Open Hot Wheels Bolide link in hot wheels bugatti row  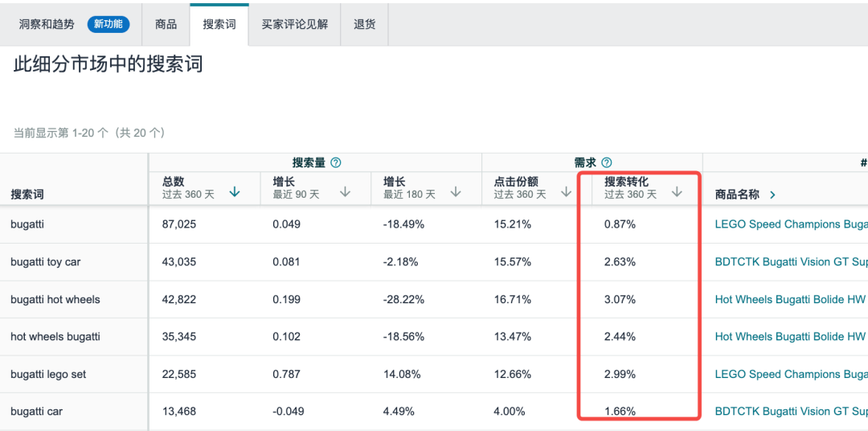[x=792, y=336]
